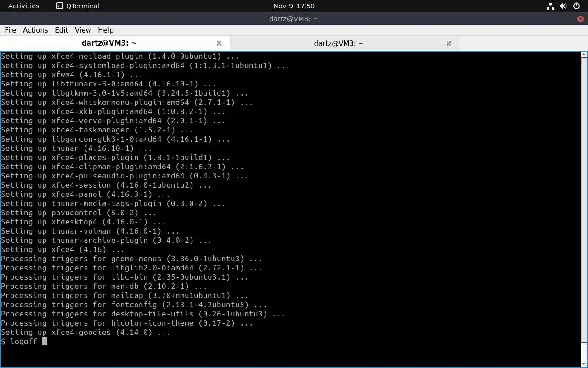Image resolution: width=588 pixels, height=368 pixels.
Task: Click the 'Processing triggers for man-db' line
Action: [x=104, y=286]
